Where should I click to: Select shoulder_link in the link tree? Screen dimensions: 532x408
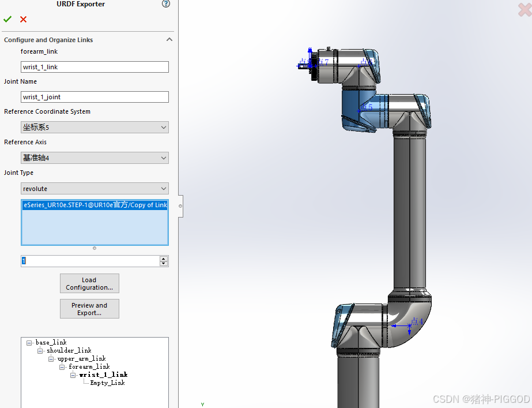[69, 350]
